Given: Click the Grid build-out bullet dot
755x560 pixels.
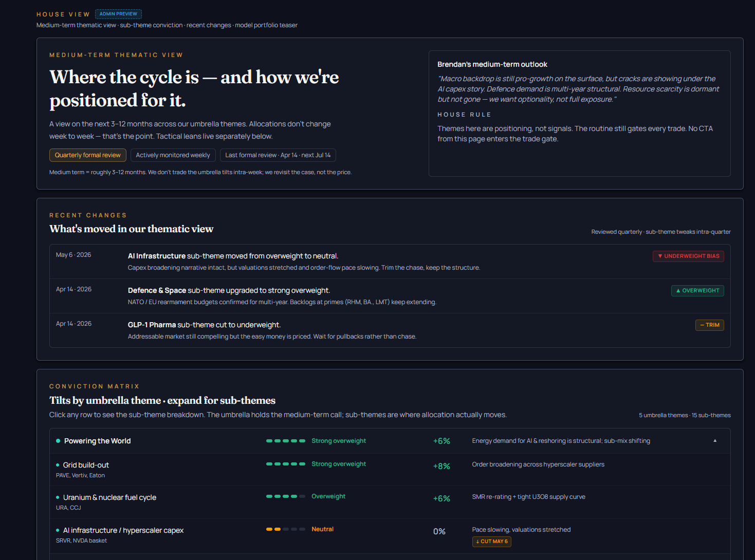Looking at the screenshot, I should click(58, 465).
